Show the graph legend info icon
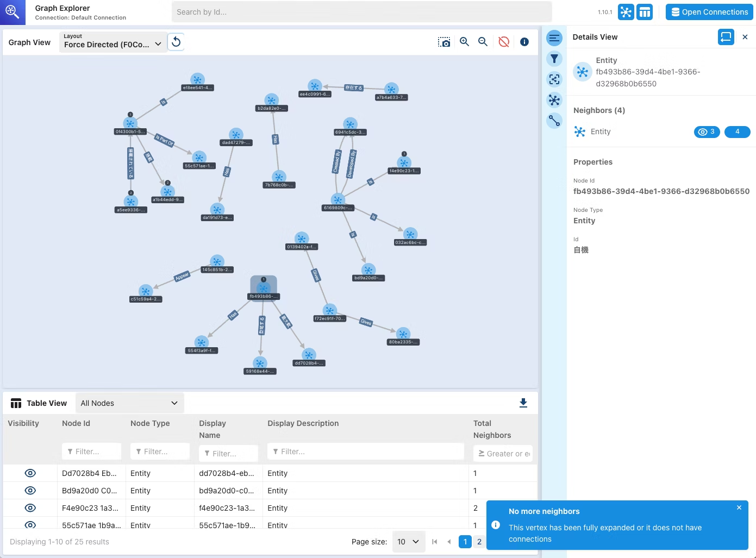This screenshot has height=558, width=756. [x=524, y=42]
